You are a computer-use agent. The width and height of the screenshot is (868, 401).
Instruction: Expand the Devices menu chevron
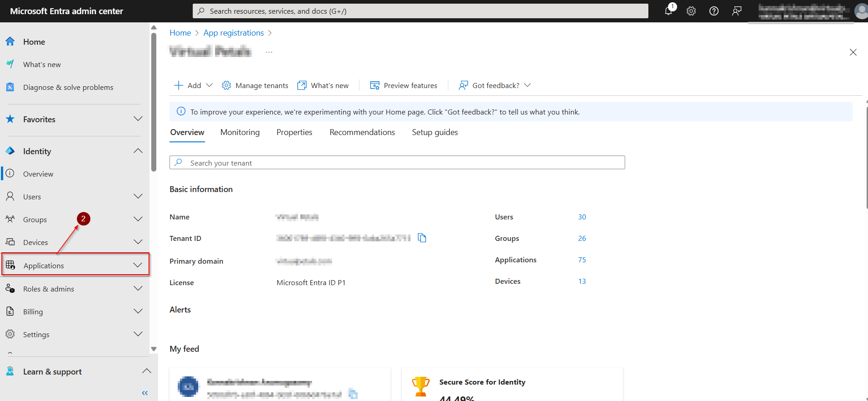click(138, 242)
